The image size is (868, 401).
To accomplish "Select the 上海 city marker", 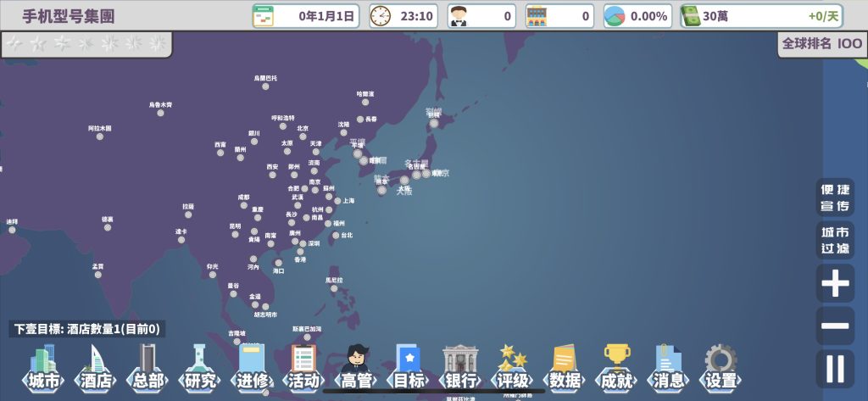I will pos(337,201).
